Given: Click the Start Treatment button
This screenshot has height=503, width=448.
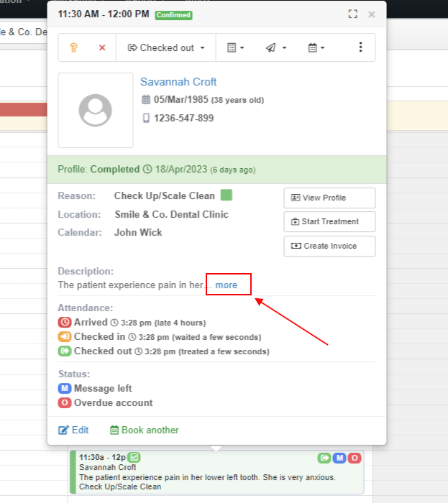Looking at the screenshot, I should click(329, 221).
